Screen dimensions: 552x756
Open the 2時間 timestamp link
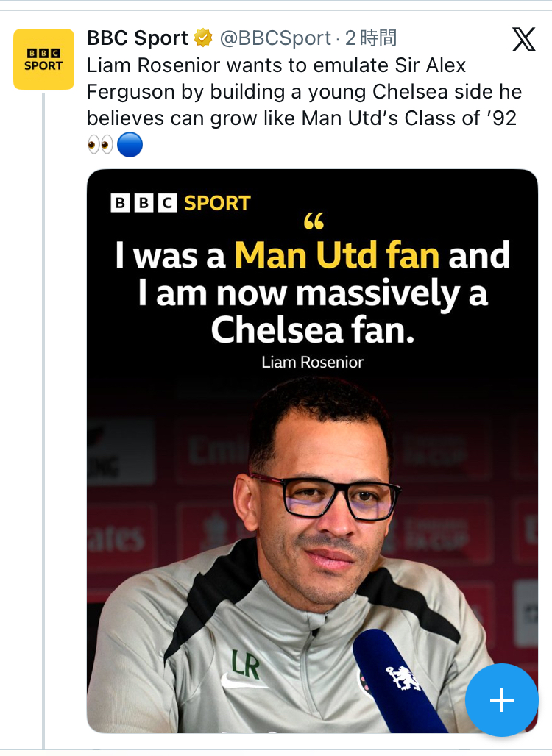[371, 38]
